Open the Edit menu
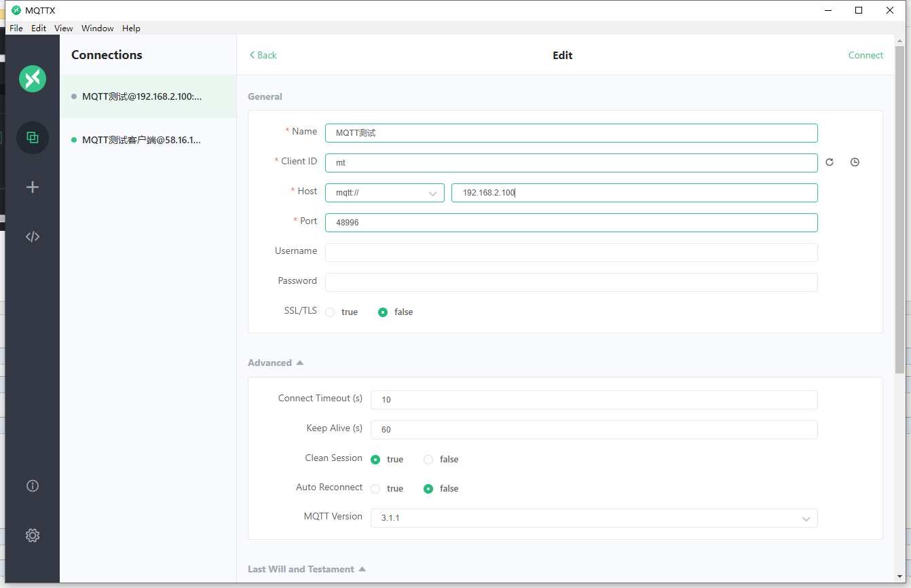Screen dimensions: 911x588 pyautogui.click(x=39, y=29)
